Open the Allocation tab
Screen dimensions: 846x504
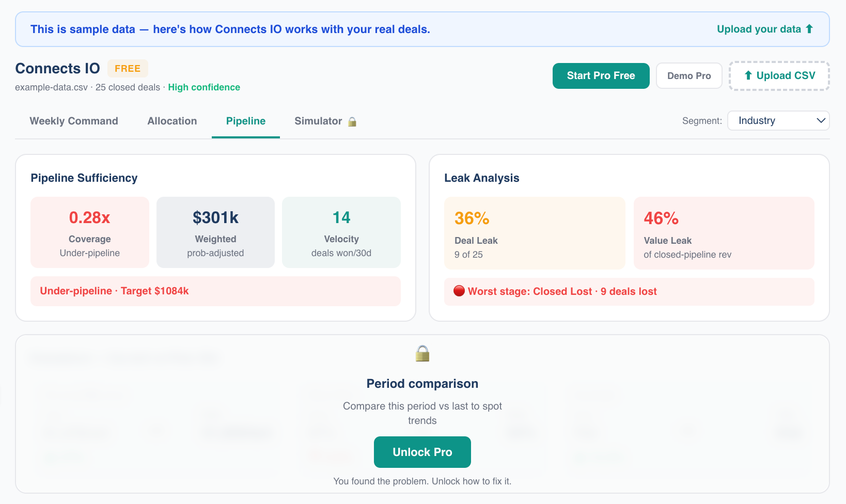point(172,121)
